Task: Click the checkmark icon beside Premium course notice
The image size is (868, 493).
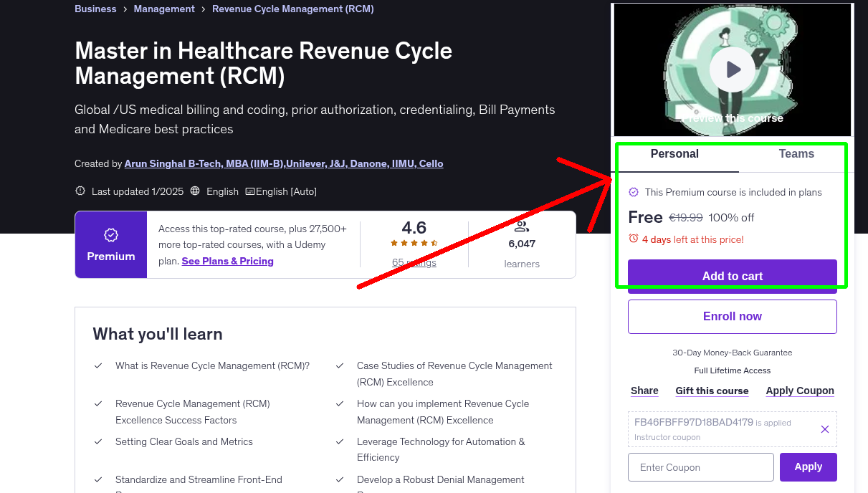Action: point(634,192)
